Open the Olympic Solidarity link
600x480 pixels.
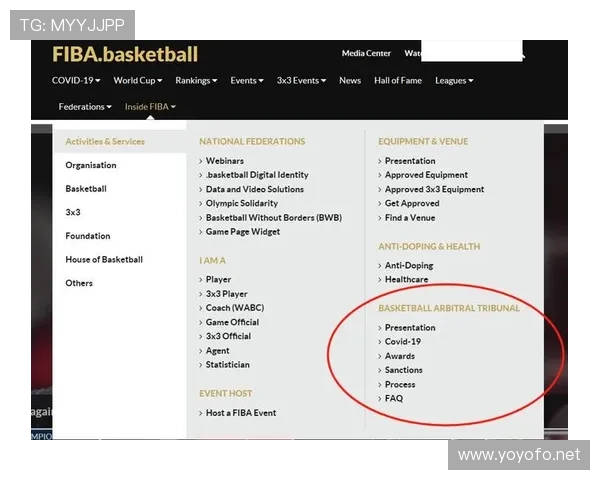click(242, 203)
